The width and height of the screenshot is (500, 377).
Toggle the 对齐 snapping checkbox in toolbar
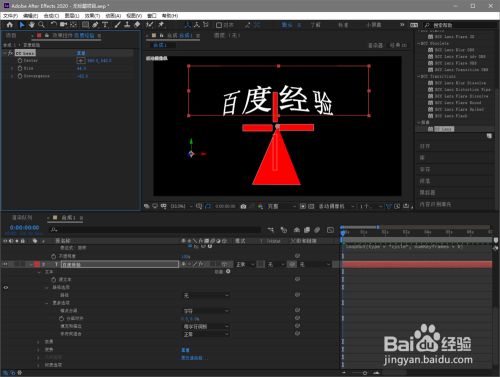point(219,25)
